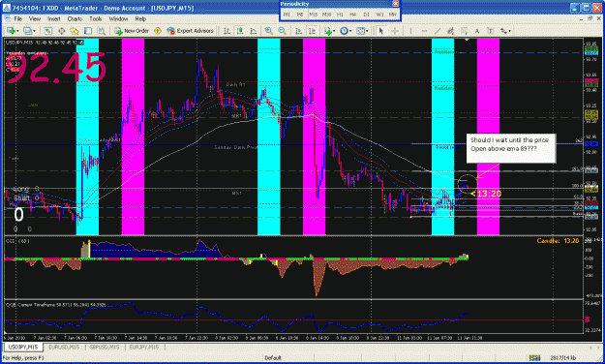The image size is (605, 364).
Task: Switch to M1 period in Periodicity
Action: 287,15
